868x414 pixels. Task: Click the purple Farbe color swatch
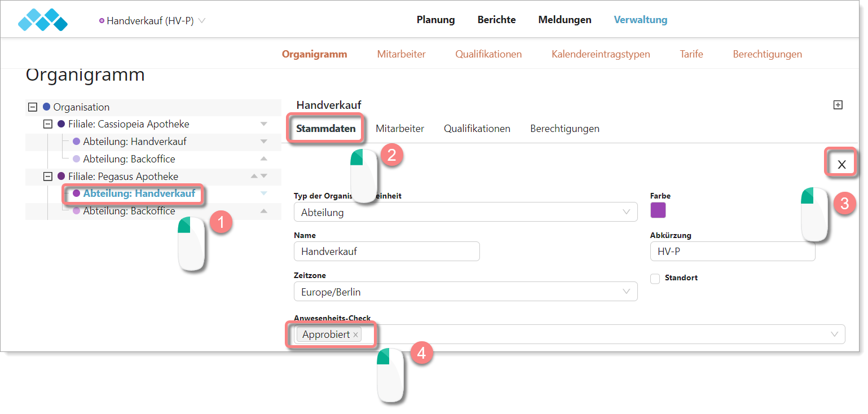pos(658,210)
